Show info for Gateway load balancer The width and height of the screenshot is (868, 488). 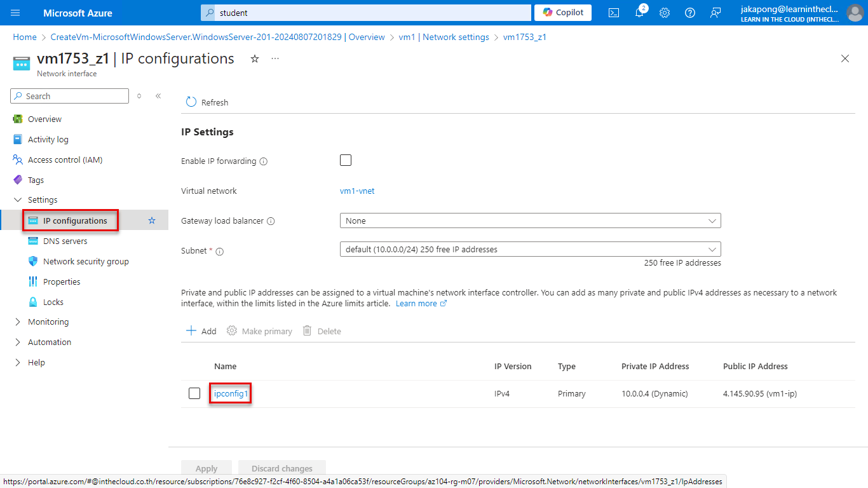coord(271,221)
